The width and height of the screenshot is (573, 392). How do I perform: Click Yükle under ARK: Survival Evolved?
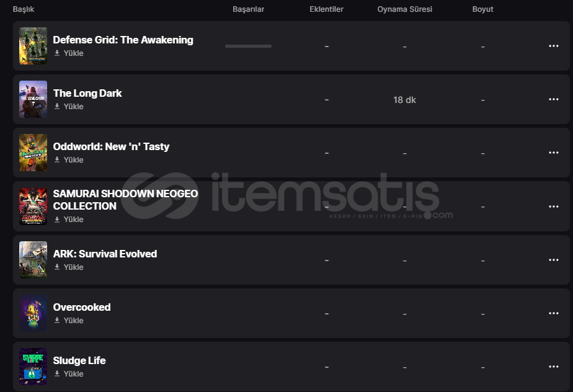(x=69, y=267)
